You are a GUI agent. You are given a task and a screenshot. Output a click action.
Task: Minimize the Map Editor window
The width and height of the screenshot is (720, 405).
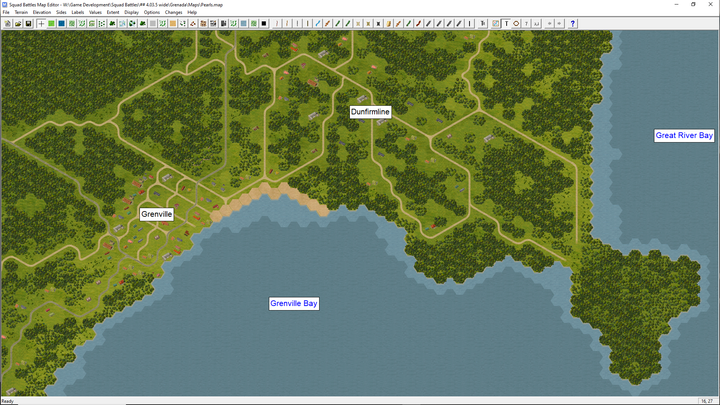click(x=676, y=4)
